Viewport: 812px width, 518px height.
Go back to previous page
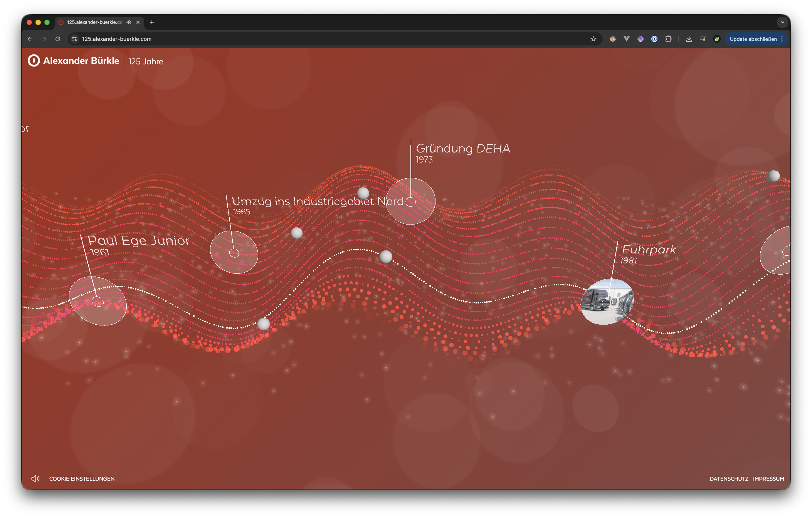(x=30, y=39)
